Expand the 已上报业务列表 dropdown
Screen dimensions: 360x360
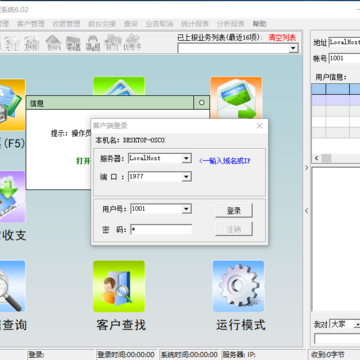(x=293, y=48)
